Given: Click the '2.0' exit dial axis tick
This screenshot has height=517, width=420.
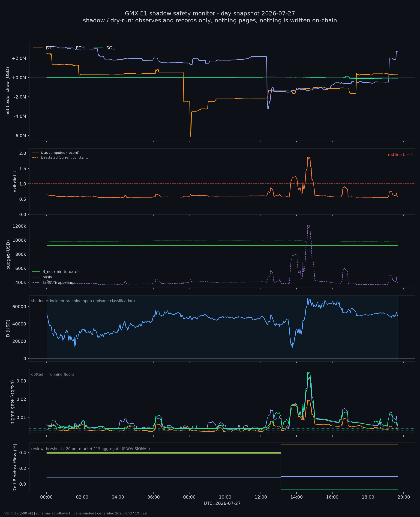Looking at the screenshot, I should pos(23,153).
